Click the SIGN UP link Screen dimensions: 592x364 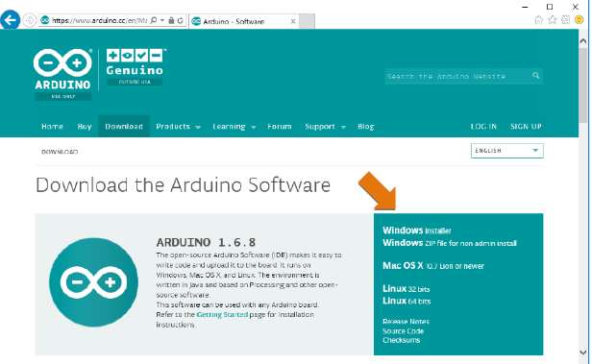click(526, 127)
